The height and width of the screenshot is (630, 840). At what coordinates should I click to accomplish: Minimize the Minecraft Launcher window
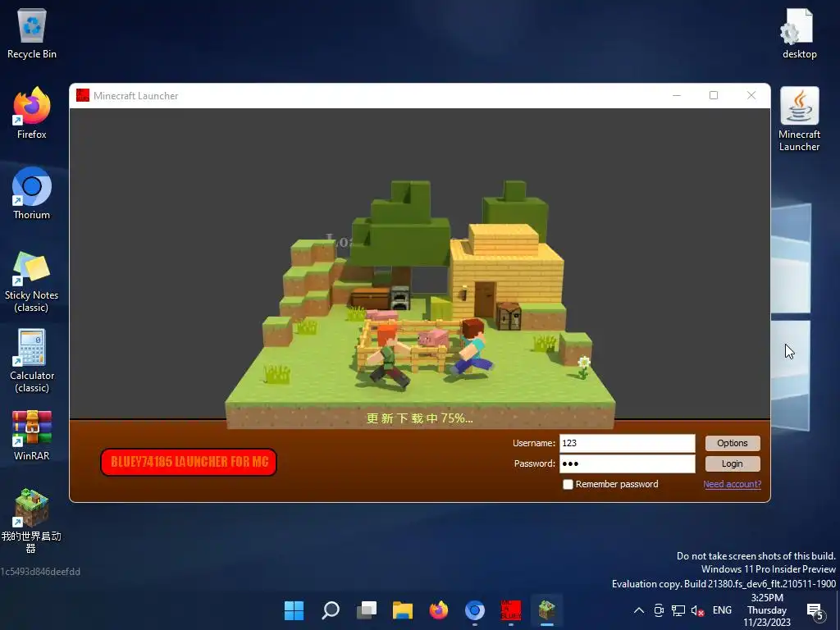tap(677, 95)
